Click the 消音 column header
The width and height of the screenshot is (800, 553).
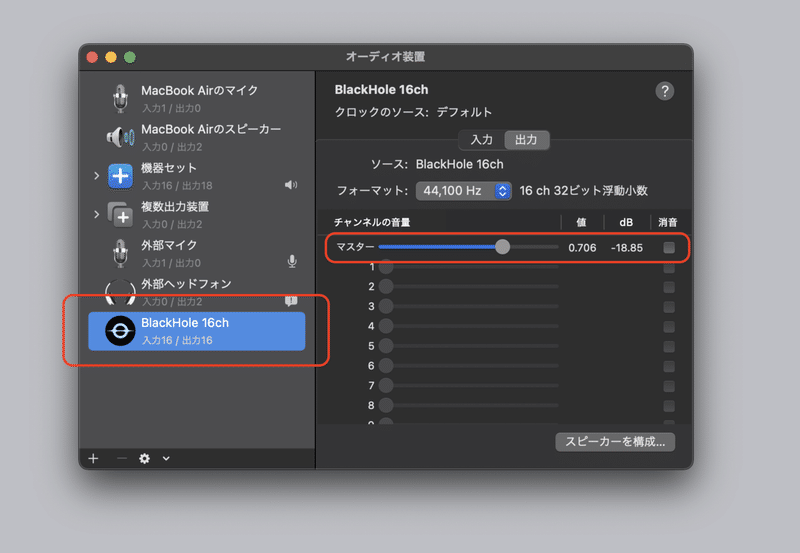(667, 222)
